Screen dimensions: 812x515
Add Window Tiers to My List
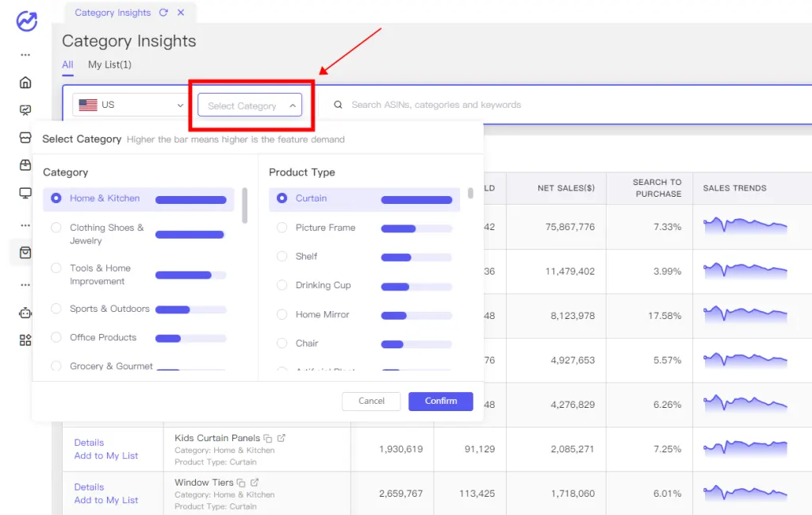point(106,500)
